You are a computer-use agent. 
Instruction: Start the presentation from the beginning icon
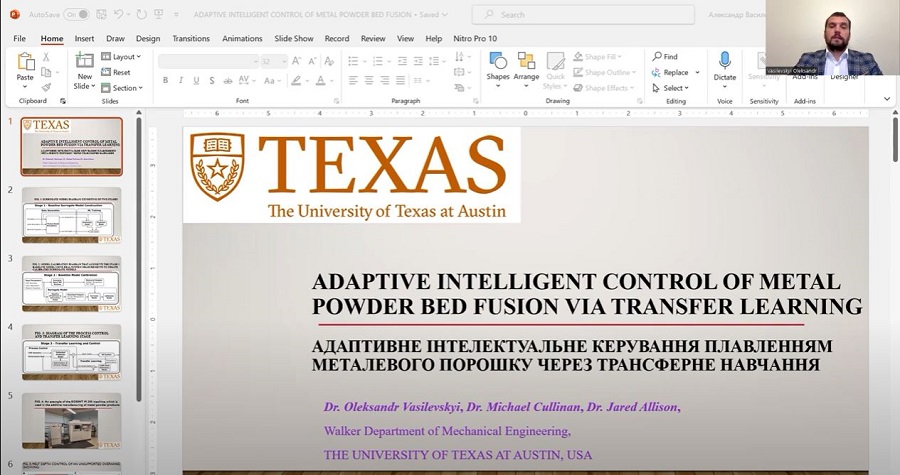158,14
